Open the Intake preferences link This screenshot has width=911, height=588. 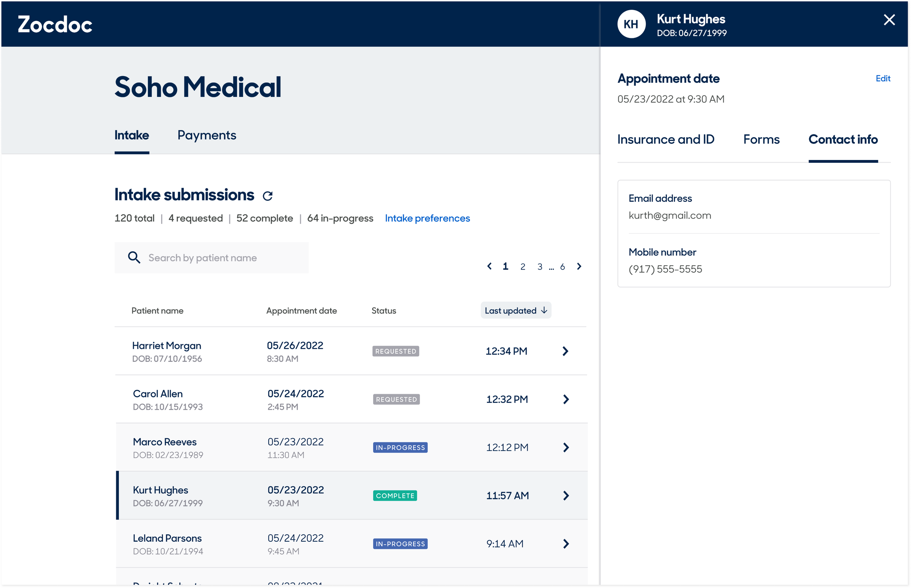[x=427, y=218]
